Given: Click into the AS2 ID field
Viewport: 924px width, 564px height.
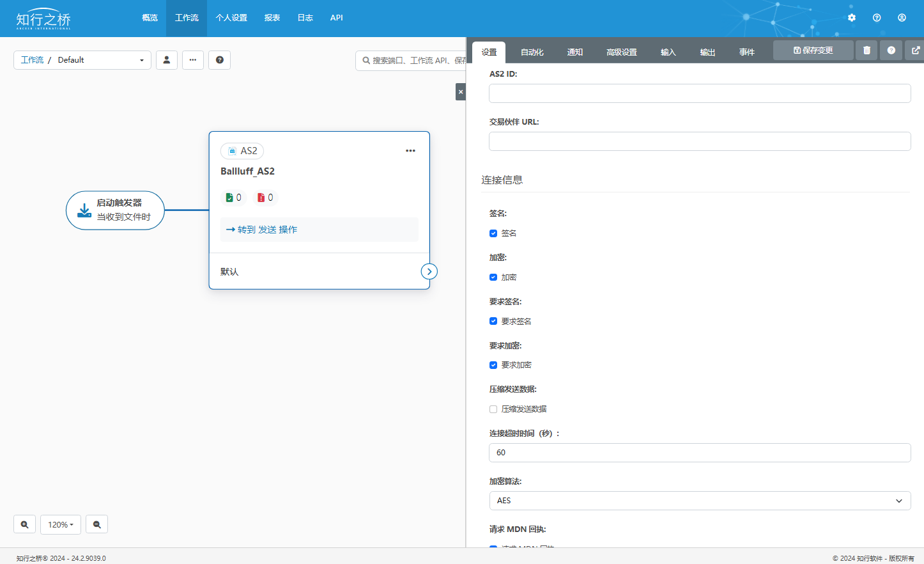Looking at the screenshot, I should click(x=700, y=93).
